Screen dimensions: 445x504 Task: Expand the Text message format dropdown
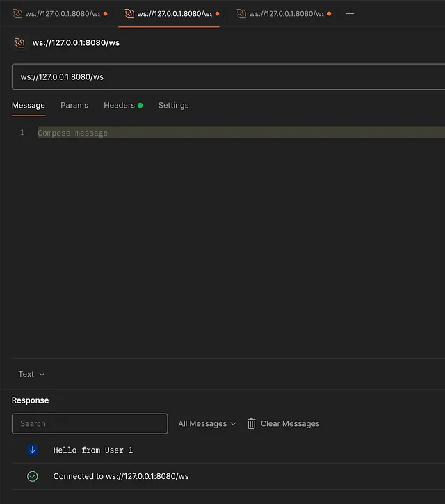[x=31, y=374]
